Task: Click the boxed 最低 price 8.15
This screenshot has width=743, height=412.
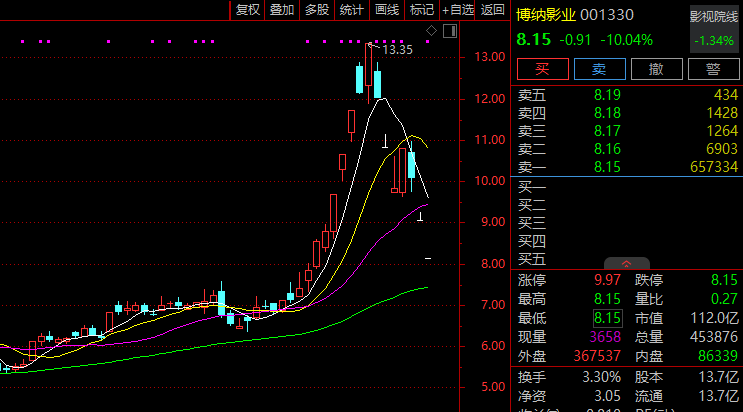Action: pyautogui.click(x=607, y=318)
